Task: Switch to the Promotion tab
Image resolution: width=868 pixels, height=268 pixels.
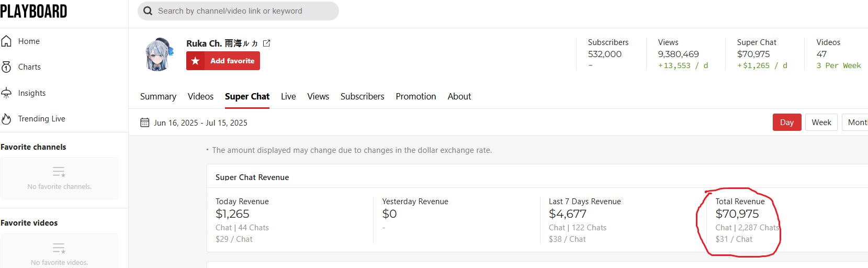Action: [416, 96]
